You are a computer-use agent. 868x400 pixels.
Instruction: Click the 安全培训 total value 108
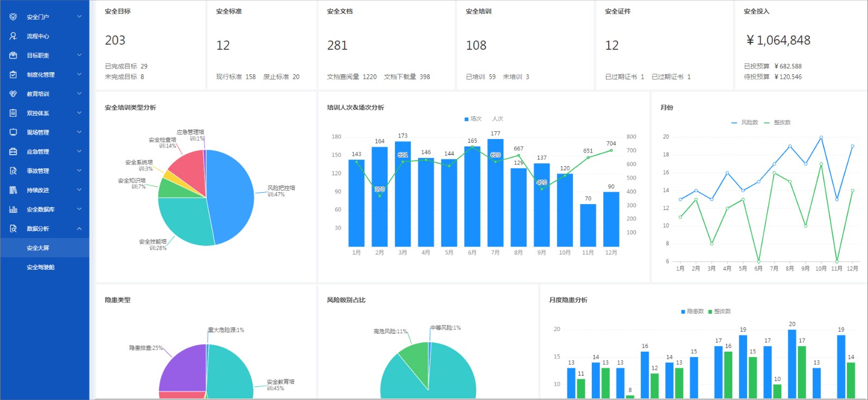point(476,46)
